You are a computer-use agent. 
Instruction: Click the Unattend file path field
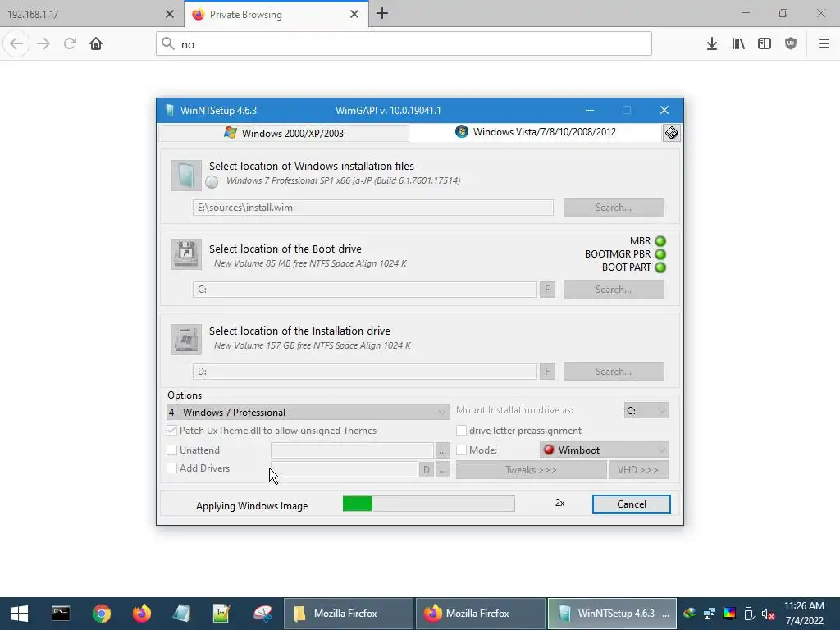tap(352, 450)
